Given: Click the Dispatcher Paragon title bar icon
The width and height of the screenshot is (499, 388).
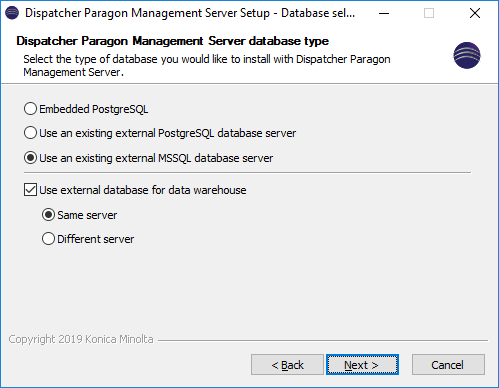Looking at the screenshot, I should pyautogui.click(x=12, y=13).
